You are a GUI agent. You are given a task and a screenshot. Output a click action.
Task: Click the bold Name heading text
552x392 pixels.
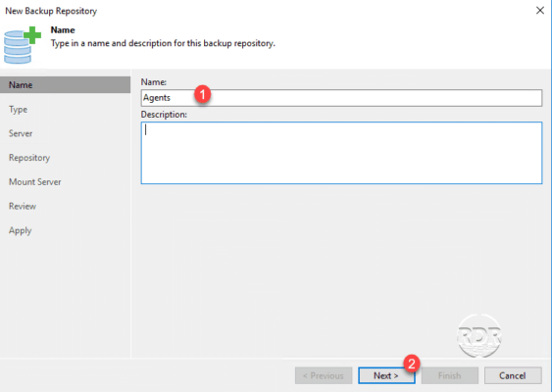coord(63,30)
